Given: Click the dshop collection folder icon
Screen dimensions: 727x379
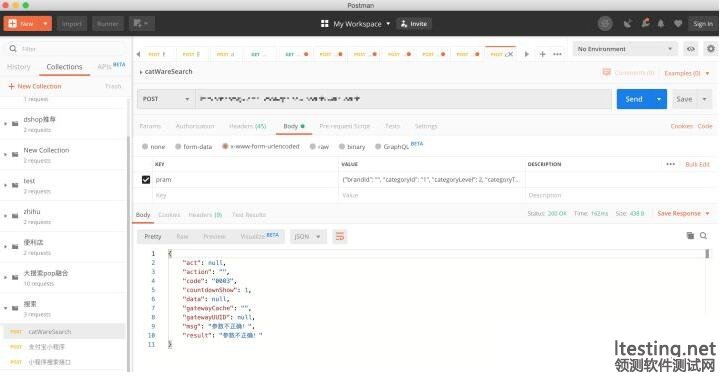Looking at the screenshot, I should tap(15, 124).
